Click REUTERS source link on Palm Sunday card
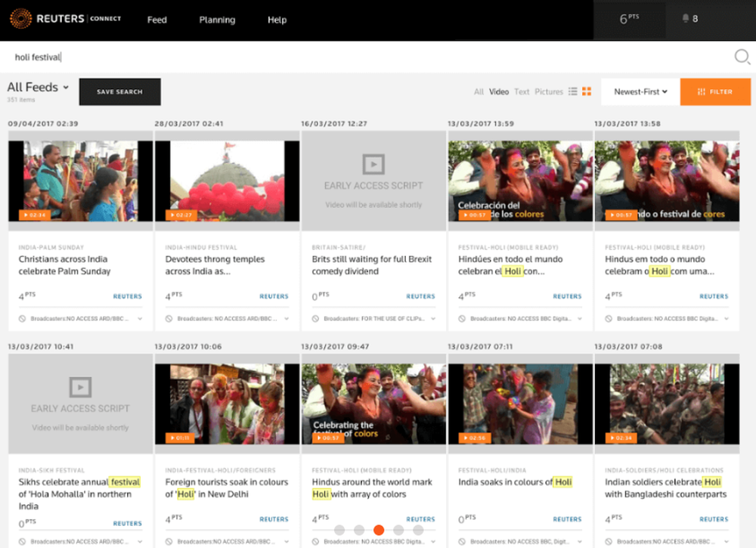This screenshot has width=756, height=548. point(127,296)
